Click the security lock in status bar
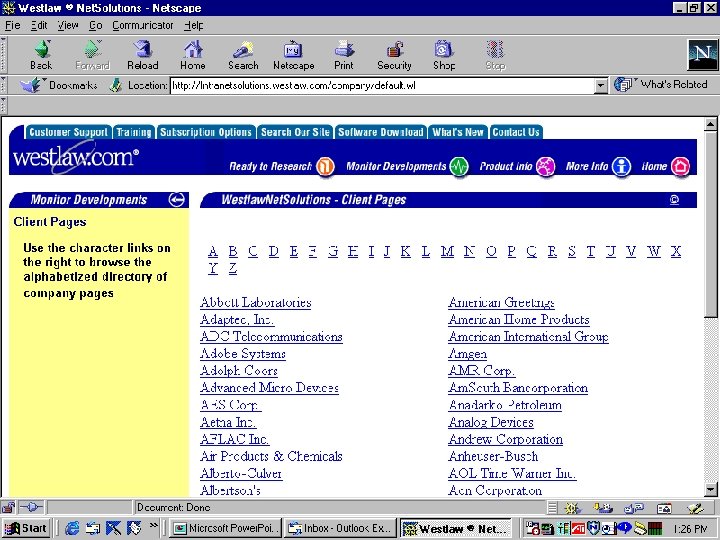The width and height of the screenshot is (720, 540). click(x=8, y=507)
